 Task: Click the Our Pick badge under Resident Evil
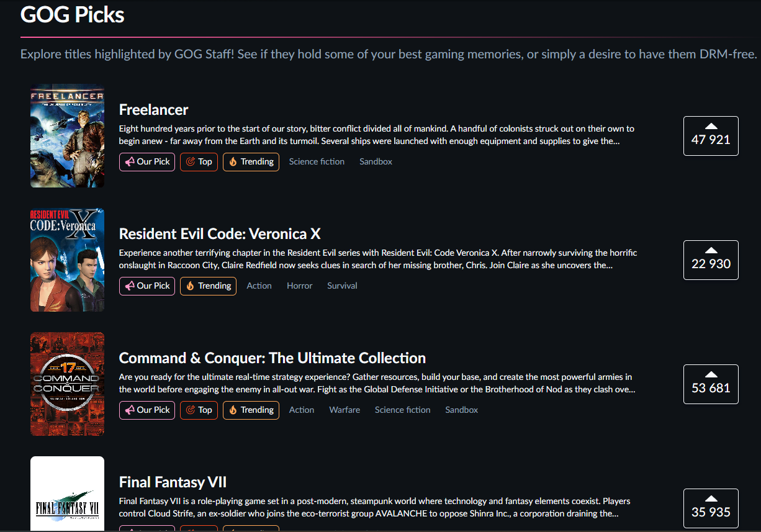coord(146,286)
